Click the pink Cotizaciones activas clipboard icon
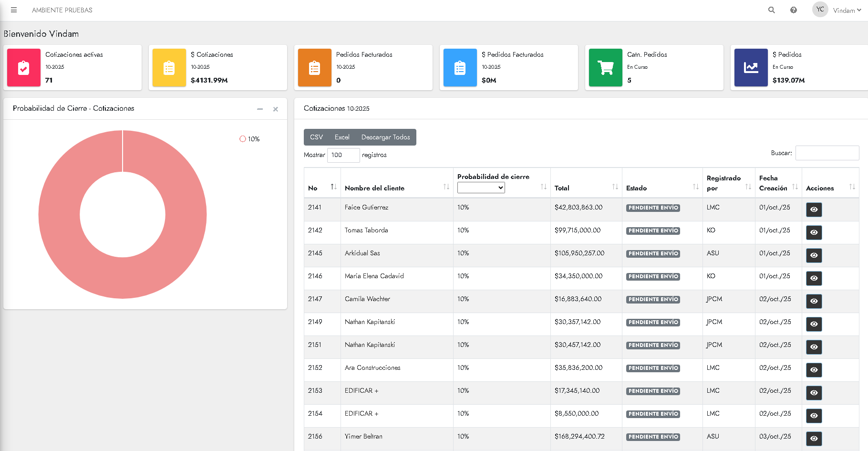The height and width of the screenshot is (451, 868). [24, 68]
